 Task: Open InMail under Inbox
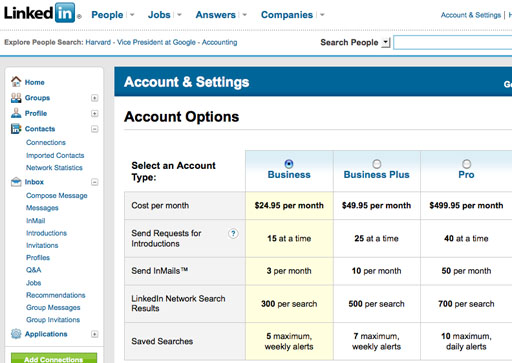35,220
